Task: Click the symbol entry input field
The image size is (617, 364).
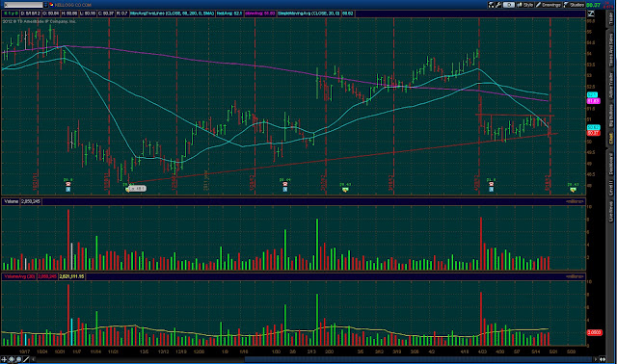Action: (23, 5)
